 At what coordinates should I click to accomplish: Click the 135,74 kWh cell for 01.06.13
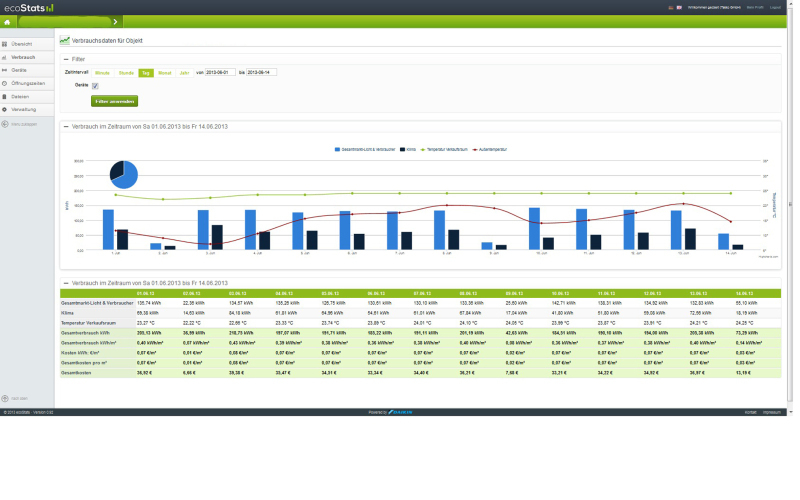click(x=149, y=303)
